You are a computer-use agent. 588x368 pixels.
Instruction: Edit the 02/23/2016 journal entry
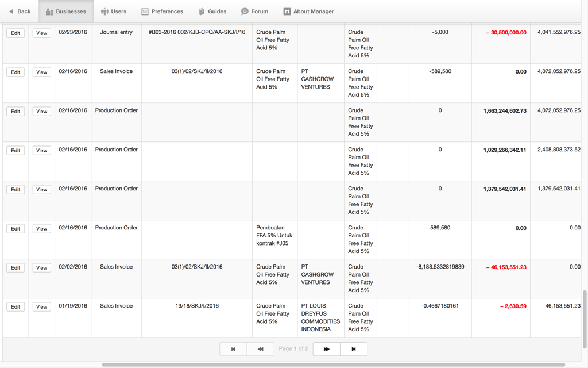click(x=15, y=33)
